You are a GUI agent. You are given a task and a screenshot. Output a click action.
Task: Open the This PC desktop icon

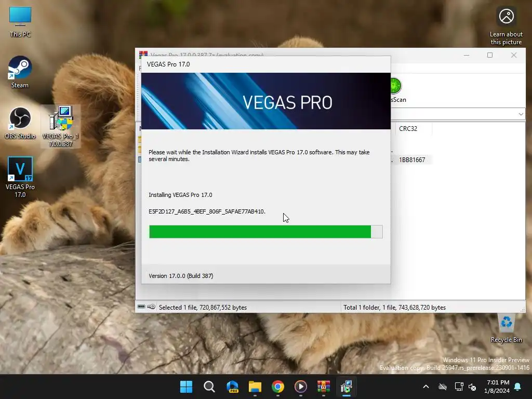pyautogui.click(x=20, y=22)
